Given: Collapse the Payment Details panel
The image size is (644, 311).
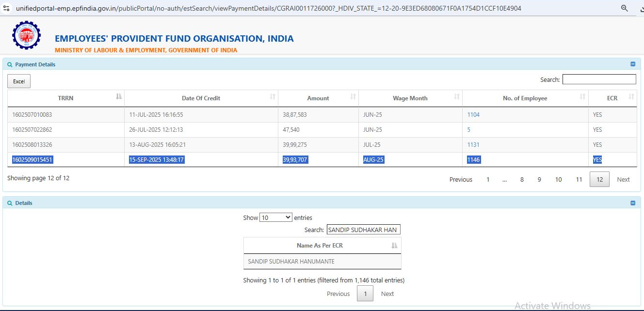Looking at the screenshot, I should [632, 64].
